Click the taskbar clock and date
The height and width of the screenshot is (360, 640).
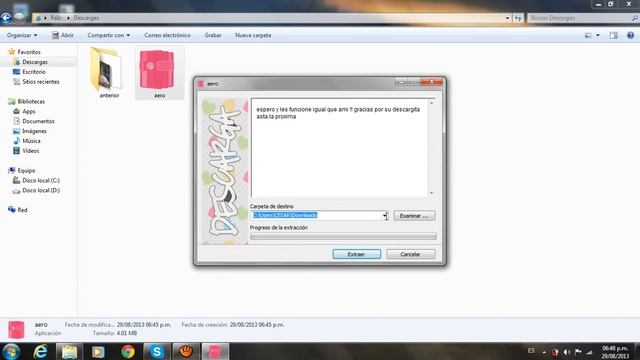point(615,352)
